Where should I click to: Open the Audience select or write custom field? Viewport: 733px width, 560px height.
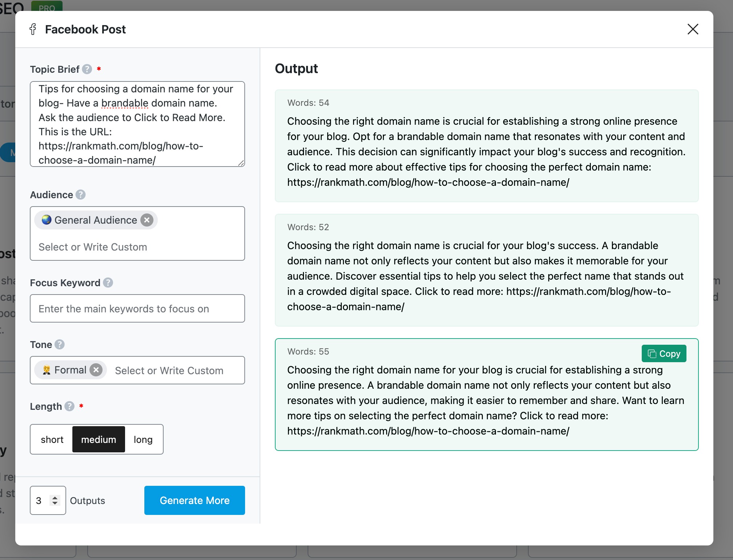[x=137, y=247]
